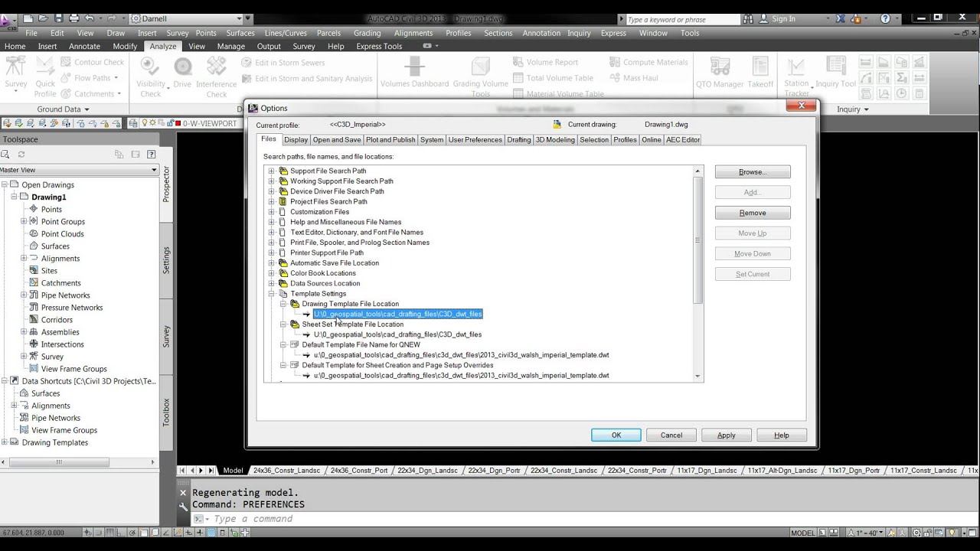Click the Survey ribbon tool icon
The width and height of the screenshot is (980, 551).
[15, 67]
